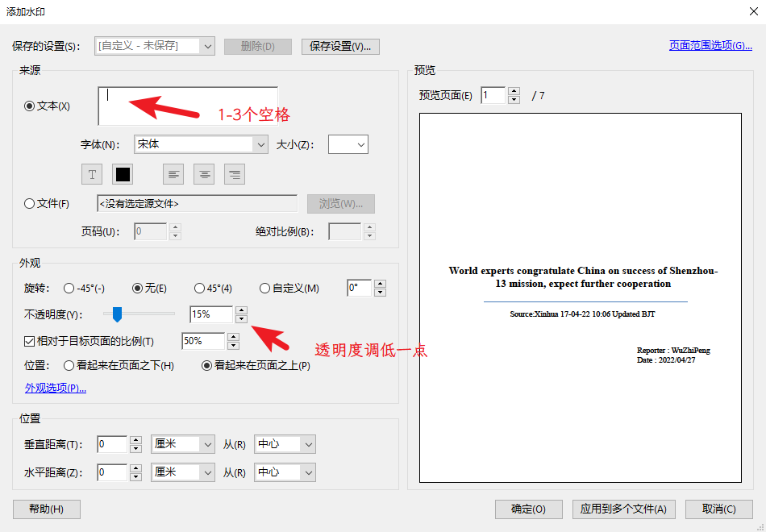Click the black font color swatch
This screenshot has width=766, height=532.
point(122,173)
